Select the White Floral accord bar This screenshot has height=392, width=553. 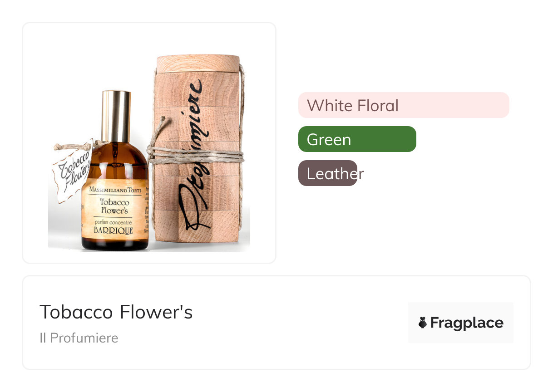coord(403,105)
